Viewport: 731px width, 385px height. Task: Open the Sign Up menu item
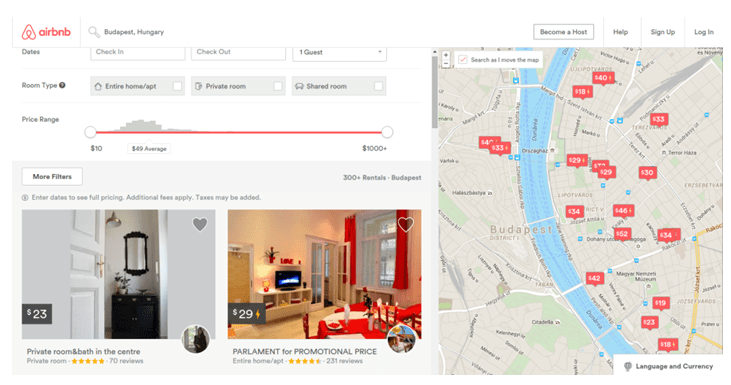662,32
